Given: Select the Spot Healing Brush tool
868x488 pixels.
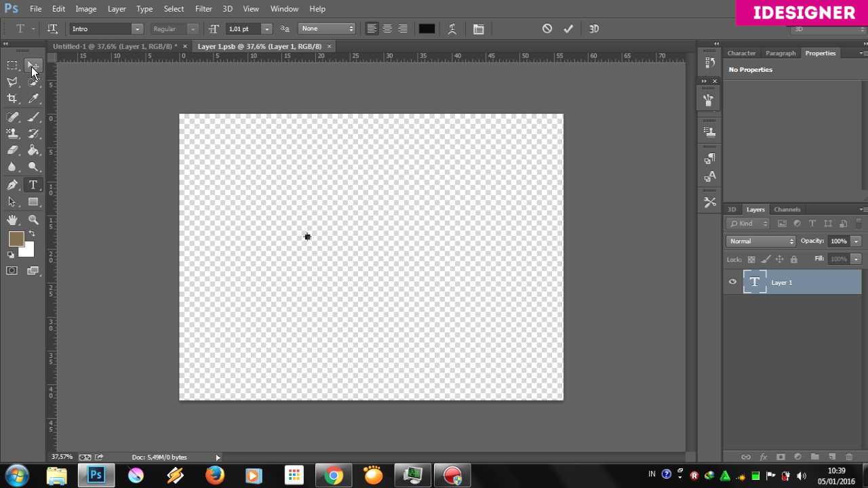Looking at the screenshot, I should [12, 117].
